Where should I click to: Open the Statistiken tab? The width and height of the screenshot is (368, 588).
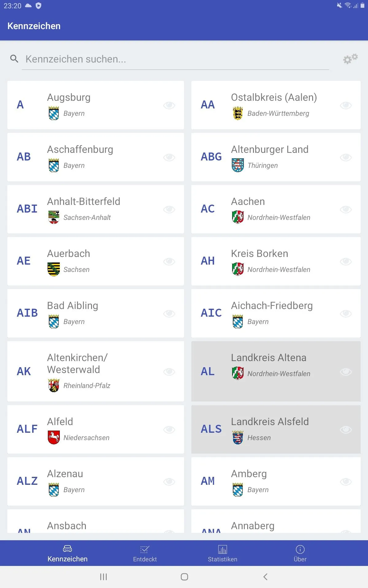(x=222, y=554)
